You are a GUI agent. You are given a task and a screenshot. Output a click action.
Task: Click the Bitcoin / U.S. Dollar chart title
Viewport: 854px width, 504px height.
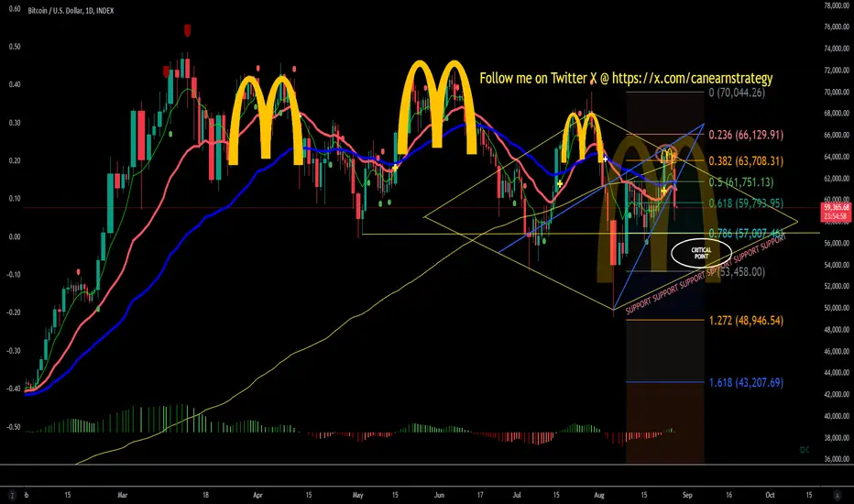coord(71,10)
